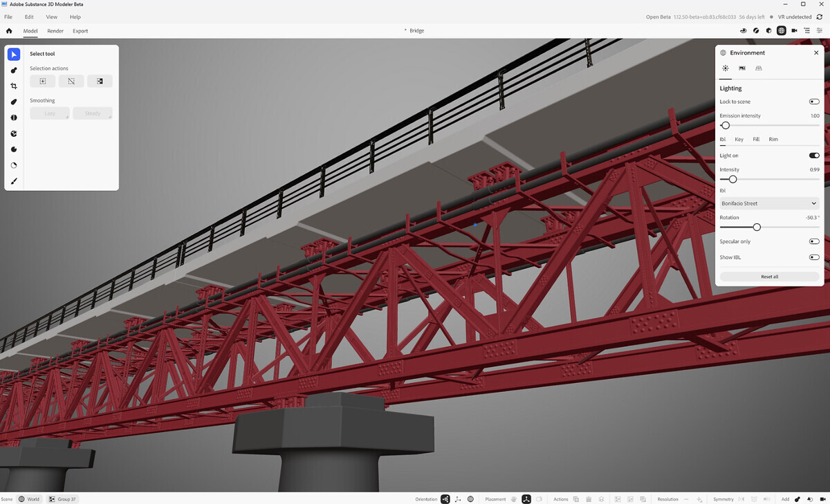Set Orientation to the globe world icon

point(470,499)
